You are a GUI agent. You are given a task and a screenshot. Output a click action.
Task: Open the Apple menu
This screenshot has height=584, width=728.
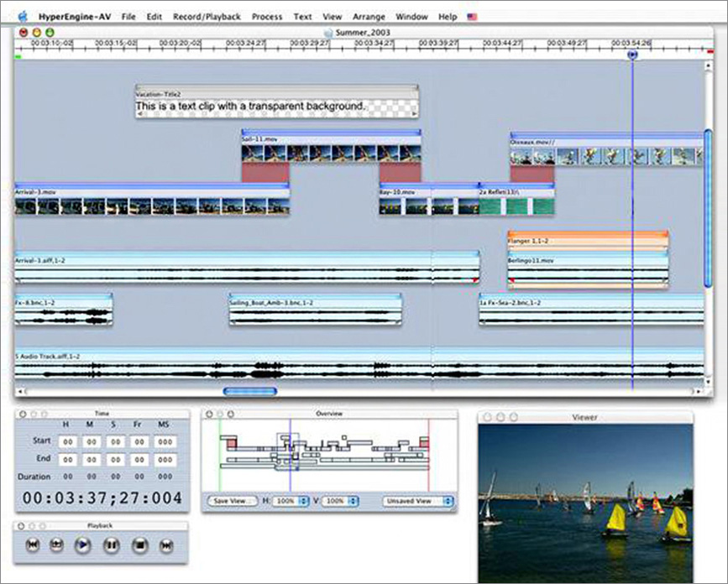pos(23,17)
